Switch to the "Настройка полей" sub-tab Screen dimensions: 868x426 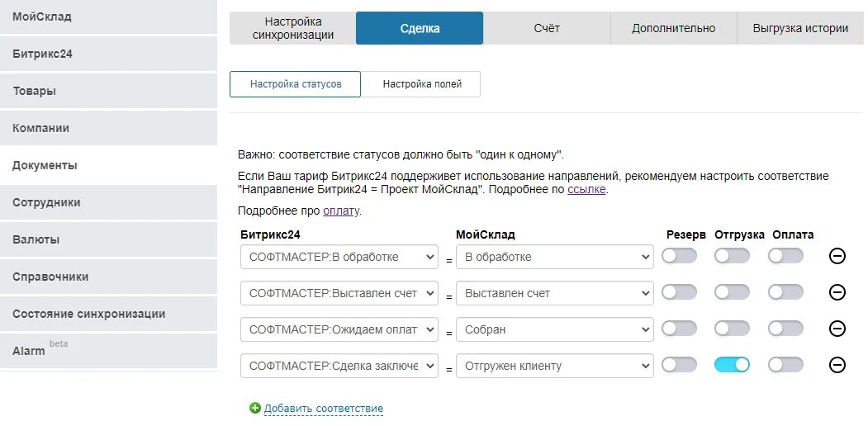(422, 84)
